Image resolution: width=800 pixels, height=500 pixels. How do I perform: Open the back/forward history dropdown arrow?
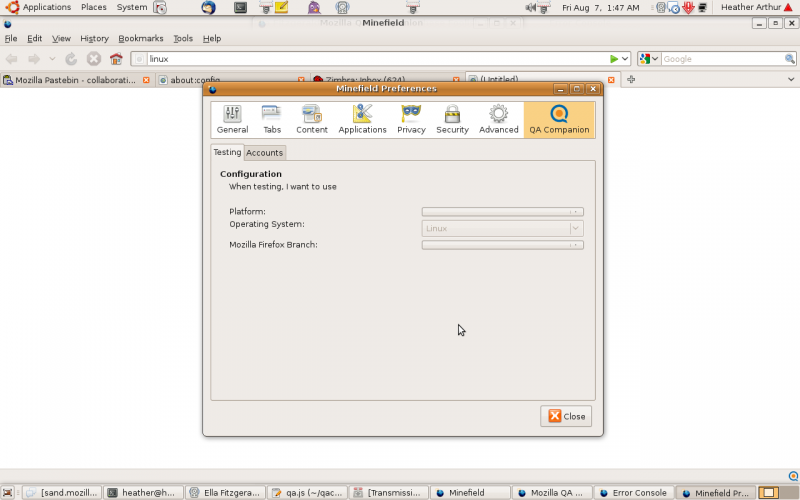52,59
